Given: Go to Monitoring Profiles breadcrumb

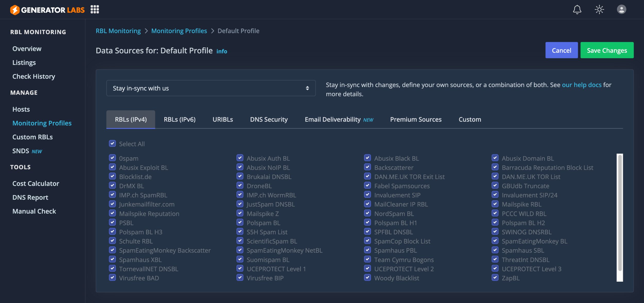Looking at the screenshot, I should click(179, 31).
